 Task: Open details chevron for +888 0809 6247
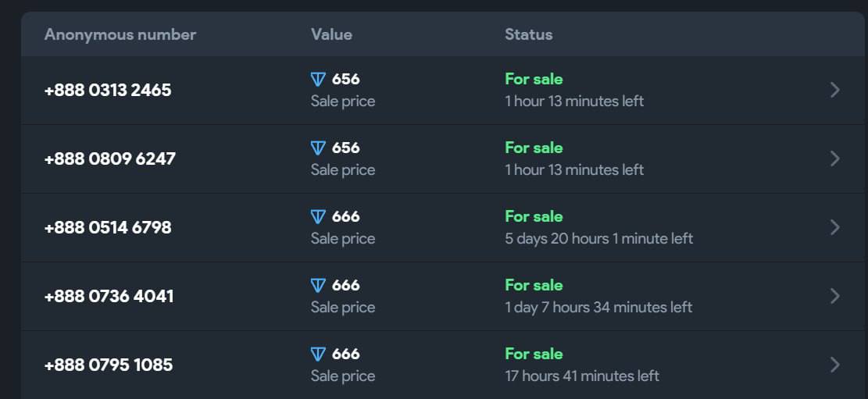(x=835, y=159)
